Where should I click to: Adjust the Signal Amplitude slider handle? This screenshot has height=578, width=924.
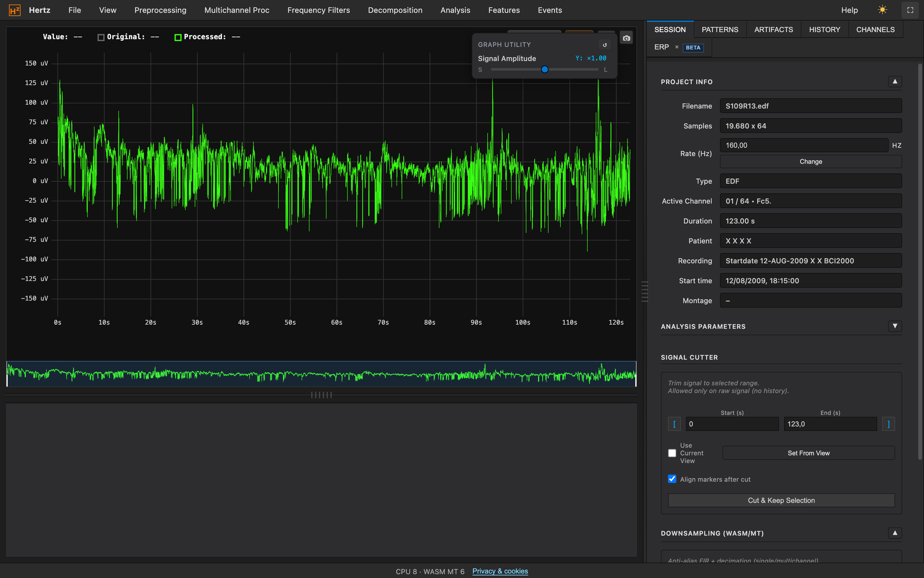[x=545, y=69]
